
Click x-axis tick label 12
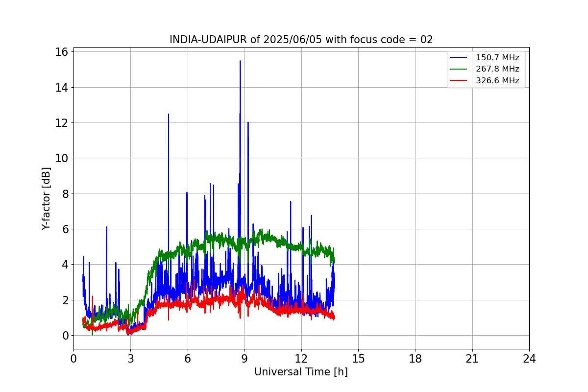tap(301, 359)
